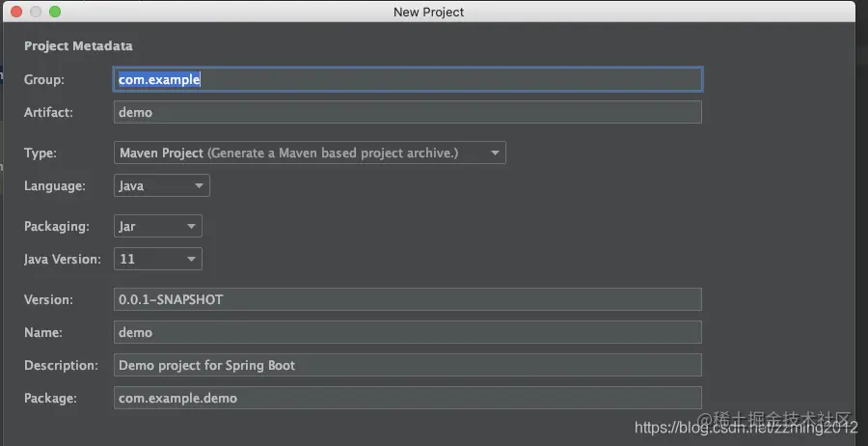Click the yellow minimize window button

tap(36, 12)
